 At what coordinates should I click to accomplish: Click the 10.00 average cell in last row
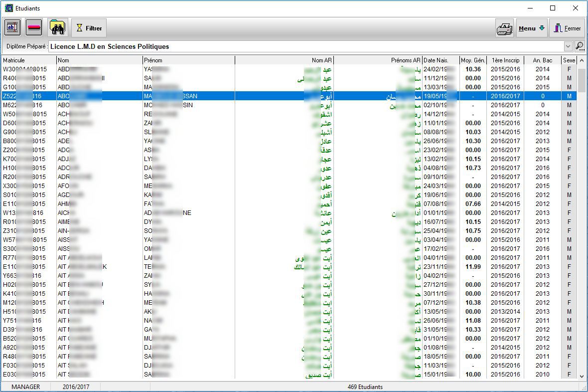(x=473, y=375)
